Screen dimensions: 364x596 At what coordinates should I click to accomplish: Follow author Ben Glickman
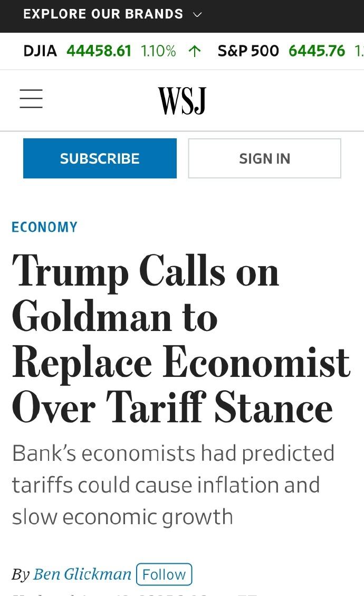(164, 574)
